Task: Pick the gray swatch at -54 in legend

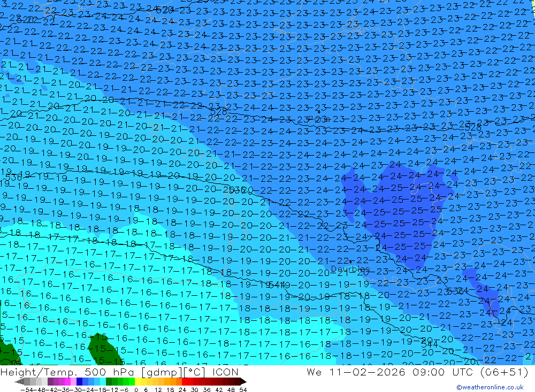Action: tap(27, 381)
